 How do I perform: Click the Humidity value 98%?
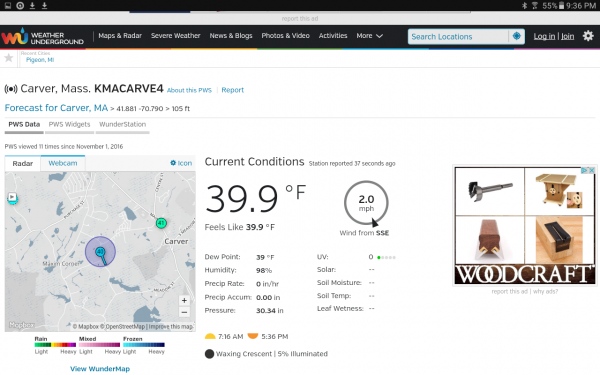pos(264,270)
